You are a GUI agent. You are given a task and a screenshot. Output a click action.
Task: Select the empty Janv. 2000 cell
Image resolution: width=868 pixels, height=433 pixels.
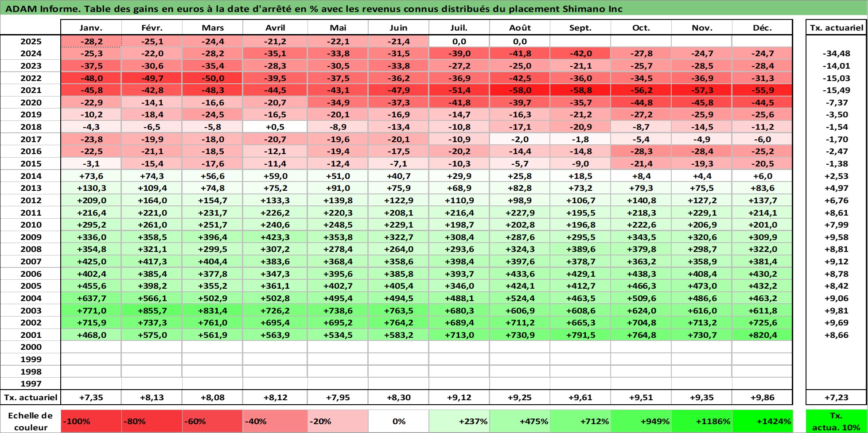click(91, 347)
